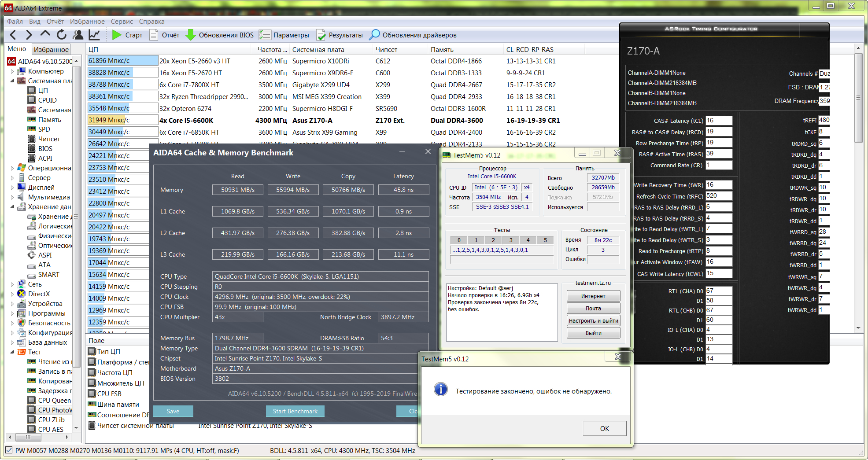The height and width of the screenshot is (460, 868).
Task: Click the Выйти button in TestMem5
Action: tap(593, 333)
